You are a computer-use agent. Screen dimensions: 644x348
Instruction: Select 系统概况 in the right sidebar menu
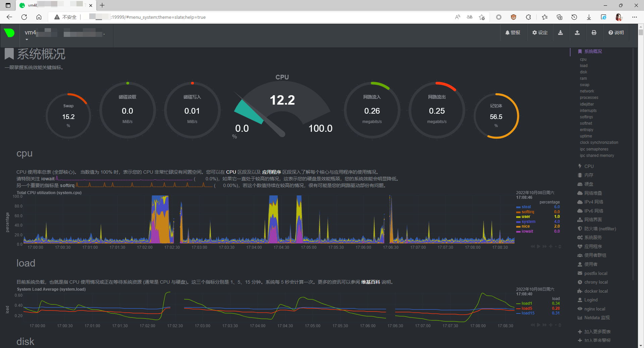click(x=592, y=51)
